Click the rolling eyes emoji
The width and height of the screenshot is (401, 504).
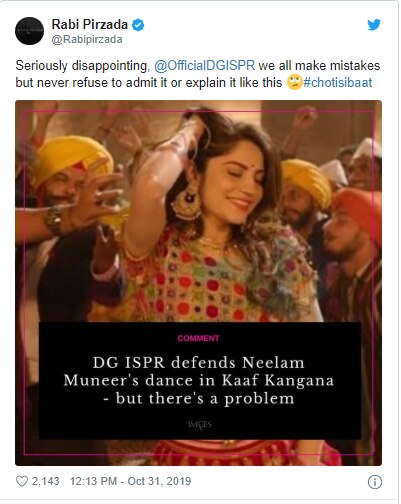pos(294,82)
